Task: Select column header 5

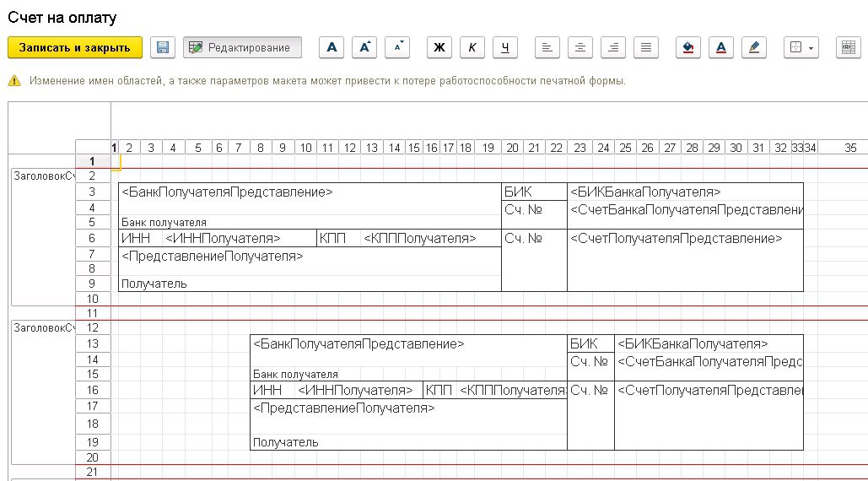Action: [x=197, y=148]
